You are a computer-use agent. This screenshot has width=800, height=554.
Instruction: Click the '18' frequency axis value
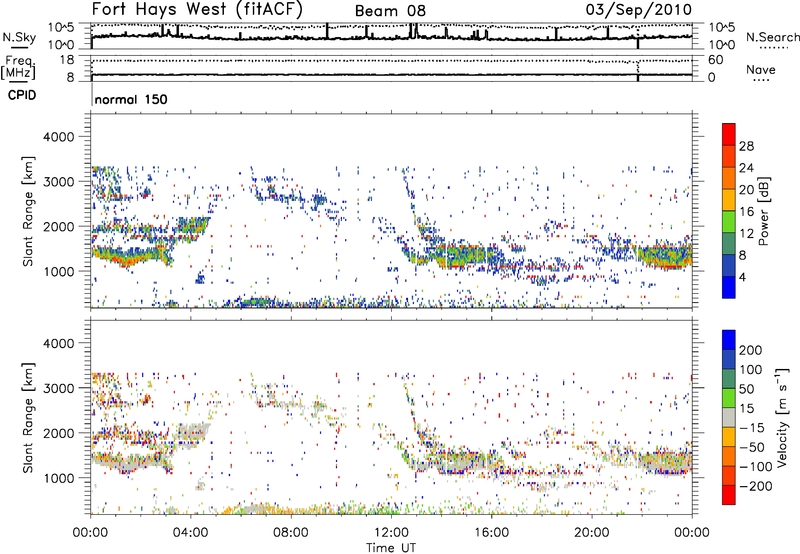67,60
